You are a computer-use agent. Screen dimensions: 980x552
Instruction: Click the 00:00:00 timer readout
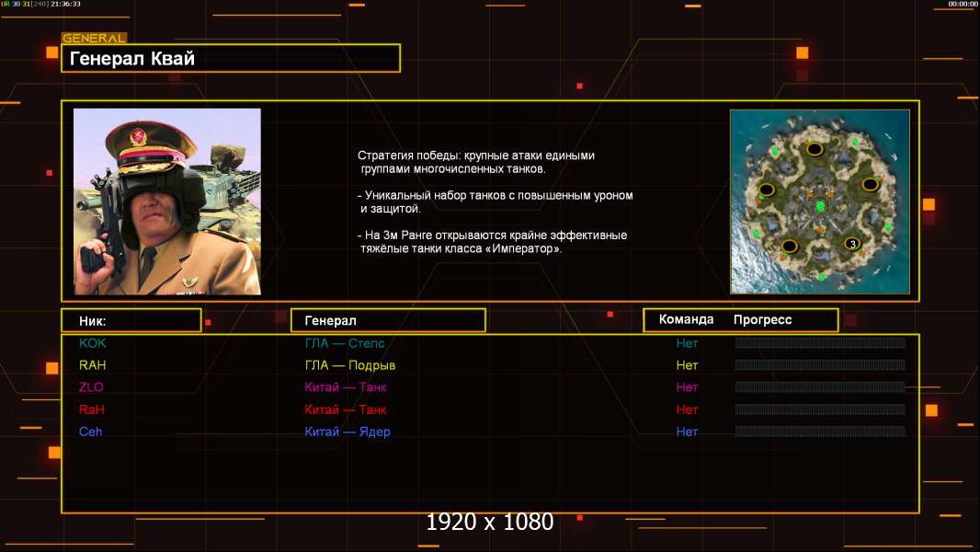click(x=963, y=4)
